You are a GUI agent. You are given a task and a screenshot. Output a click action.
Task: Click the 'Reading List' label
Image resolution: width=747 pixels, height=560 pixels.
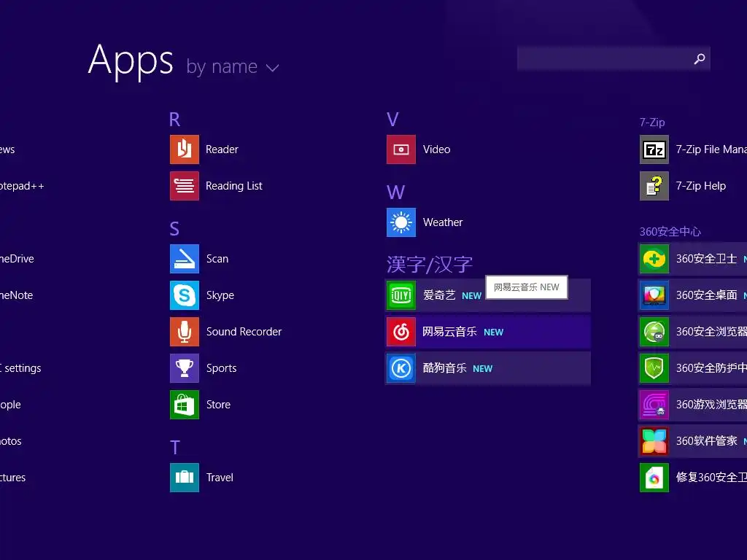pos(234,186)
